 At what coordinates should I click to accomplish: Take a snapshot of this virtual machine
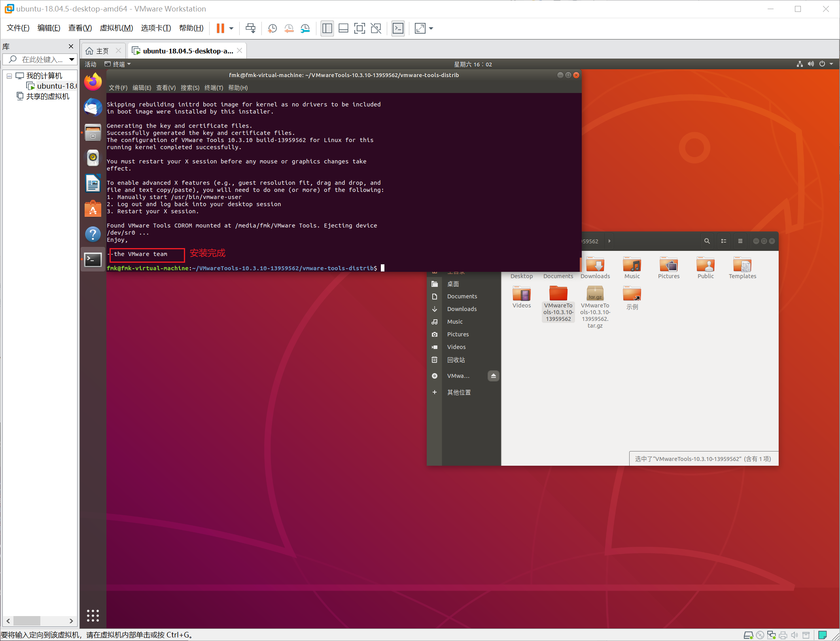[x=272, y=28]
